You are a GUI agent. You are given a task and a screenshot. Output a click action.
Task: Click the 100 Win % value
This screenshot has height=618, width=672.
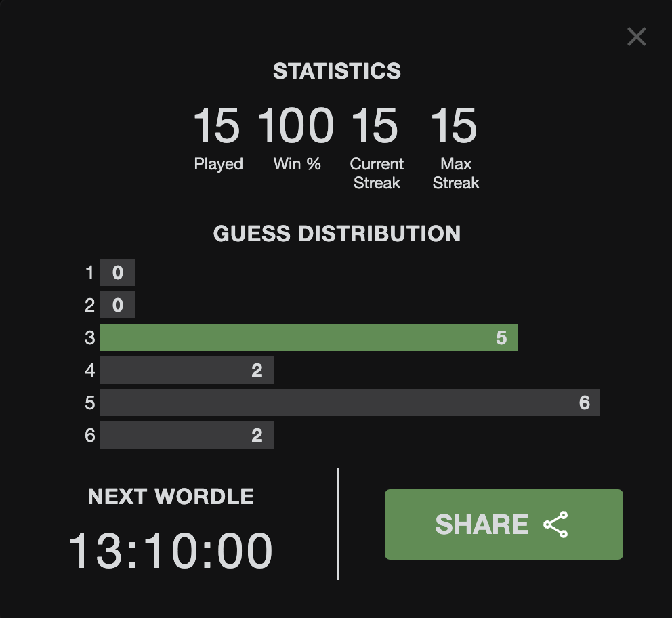tap(296, 125)
